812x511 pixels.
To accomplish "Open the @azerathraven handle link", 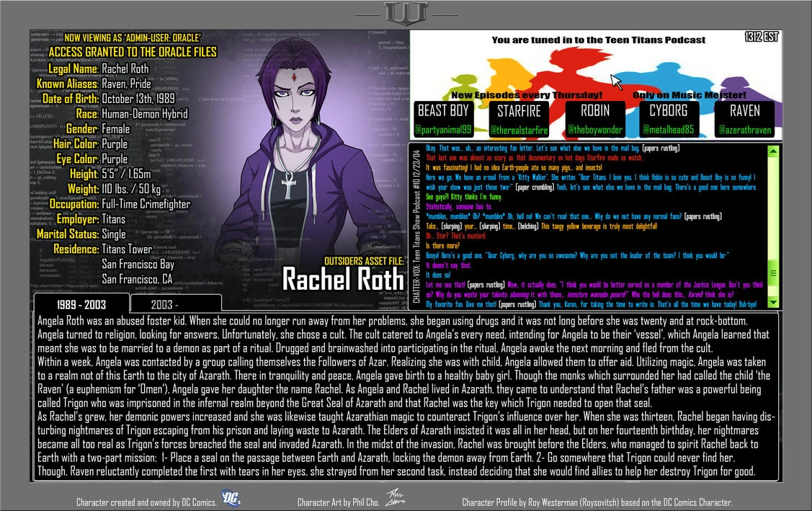I will (745, 130).
